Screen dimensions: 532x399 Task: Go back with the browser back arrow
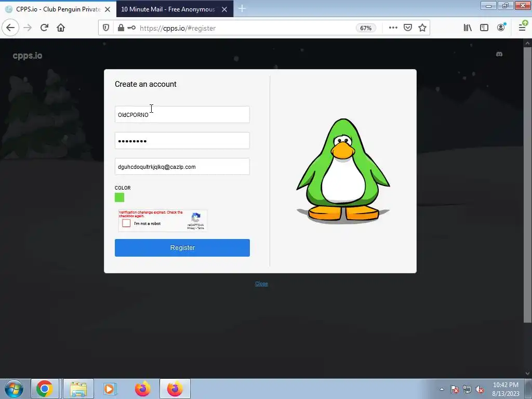10,28
